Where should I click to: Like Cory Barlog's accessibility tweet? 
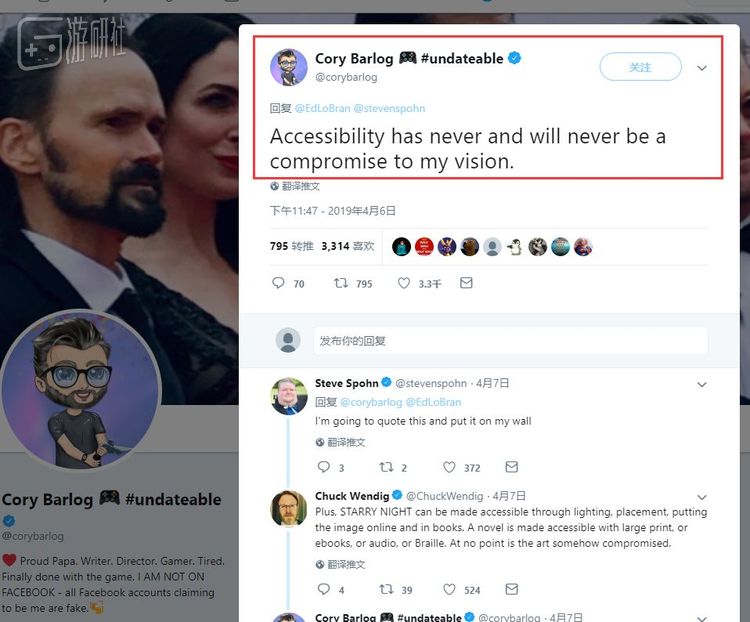404,284
